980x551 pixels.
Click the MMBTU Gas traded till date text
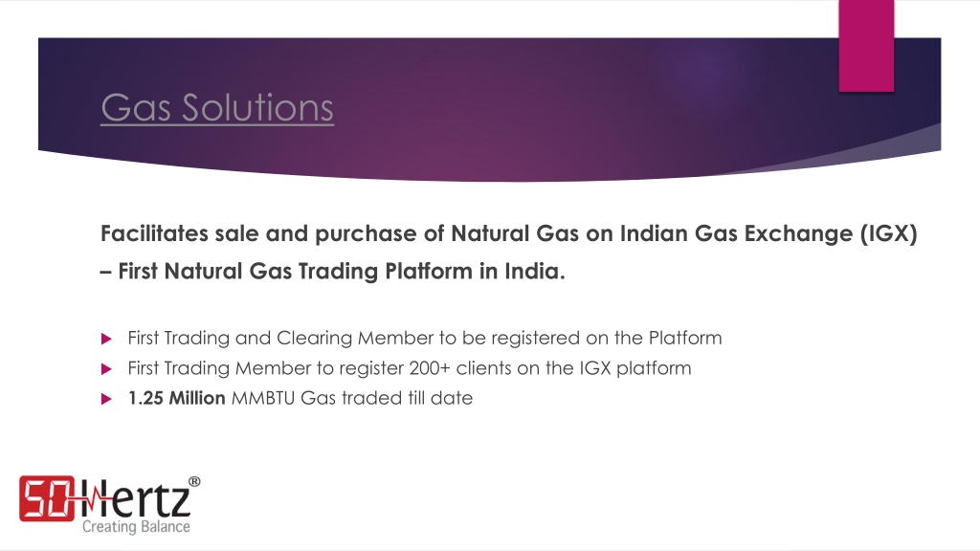(352, 398)
